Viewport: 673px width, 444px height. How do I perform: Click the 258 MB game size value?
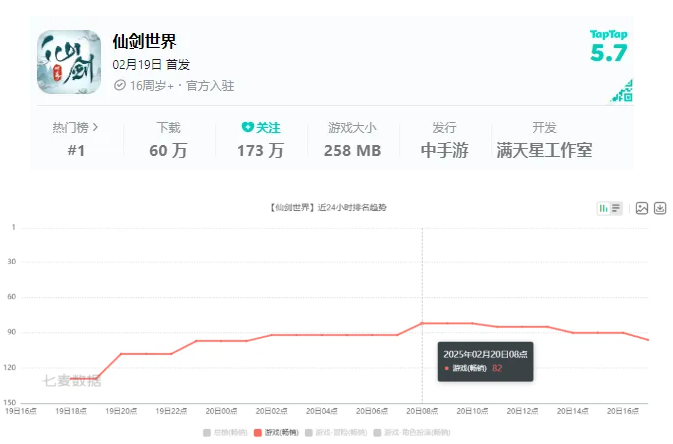point(352,151)
